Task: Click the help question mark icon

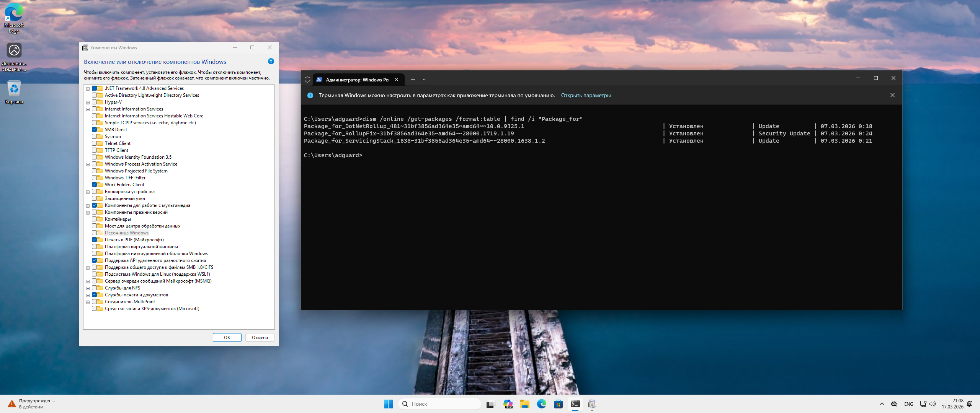Action: (271, 61)
